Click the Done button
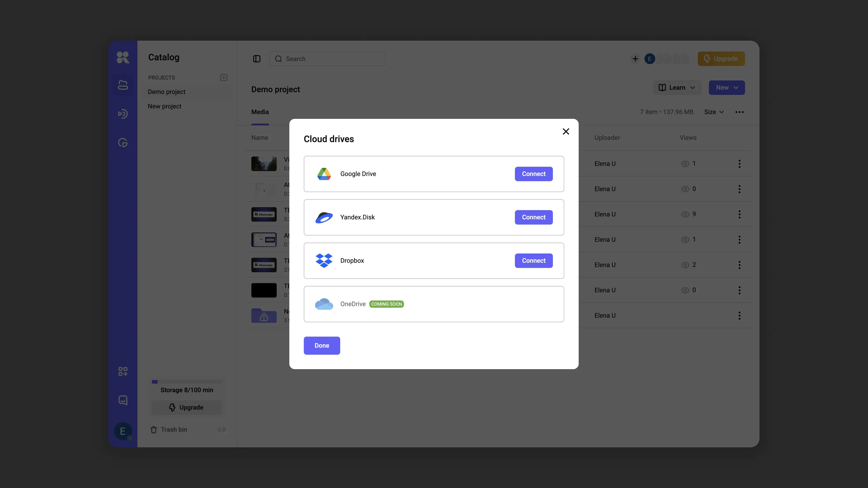Screen dimensions: 868x488 [x=322, y=345]
